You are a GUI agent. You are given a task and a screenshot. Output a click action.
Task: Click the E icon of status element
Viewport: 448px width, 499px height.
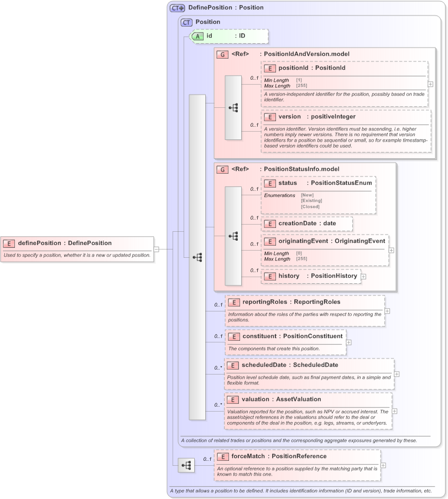click(x=270, y=183)
